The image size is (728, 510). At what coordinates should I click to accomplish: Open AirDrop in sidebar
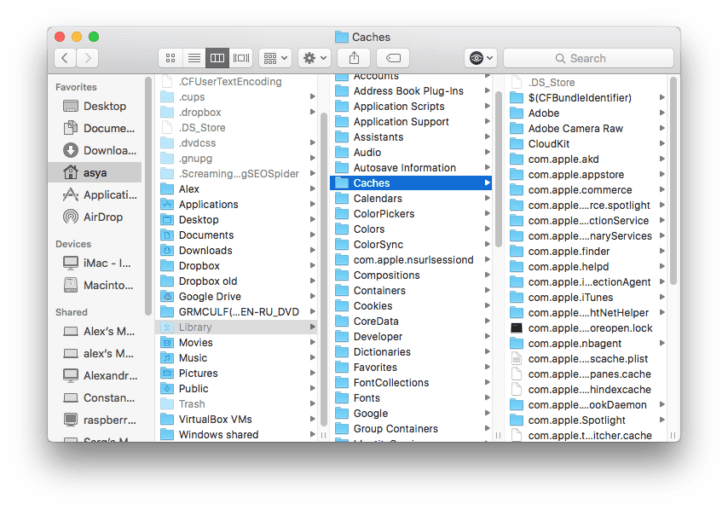[95, 217]
